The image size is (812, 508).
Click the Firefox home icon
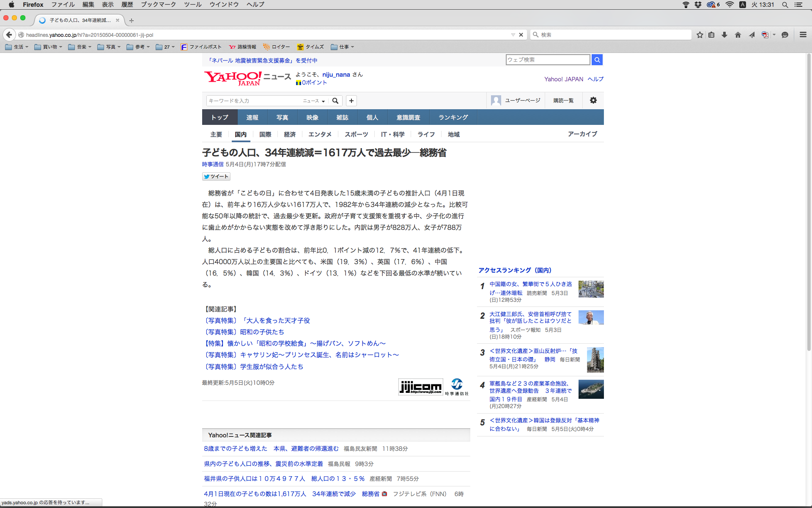(738, 35)
